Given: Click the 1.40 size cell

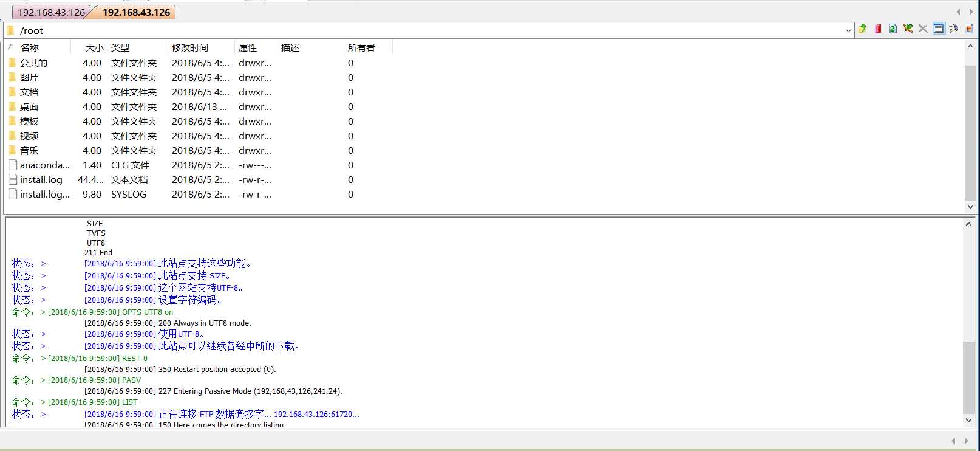Looking at the screenshot, I should pyautogui.click(x=92, y=165).
